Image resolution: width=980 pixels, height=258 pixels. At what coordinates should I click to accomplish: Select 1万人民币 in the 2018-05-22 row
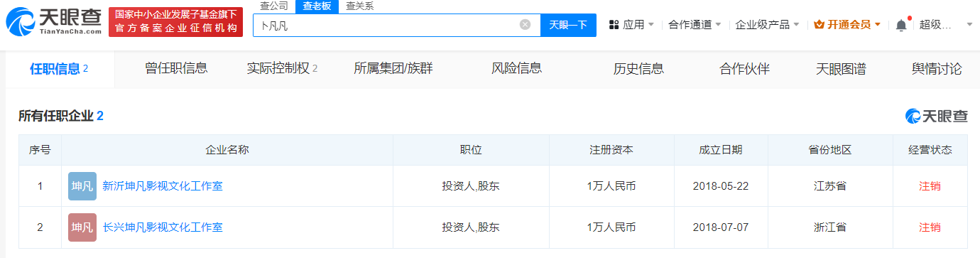click(611, 186)
